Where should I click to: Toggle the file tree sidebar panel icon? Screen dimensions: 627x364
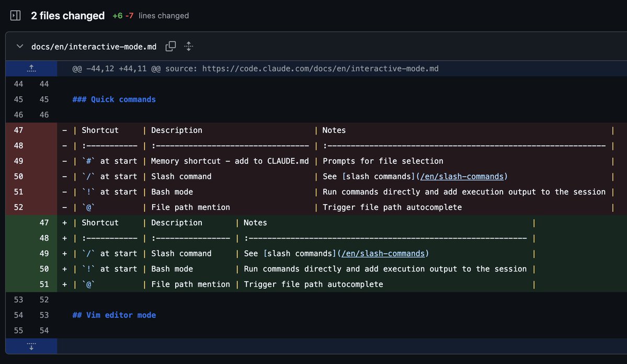[15, 16]
